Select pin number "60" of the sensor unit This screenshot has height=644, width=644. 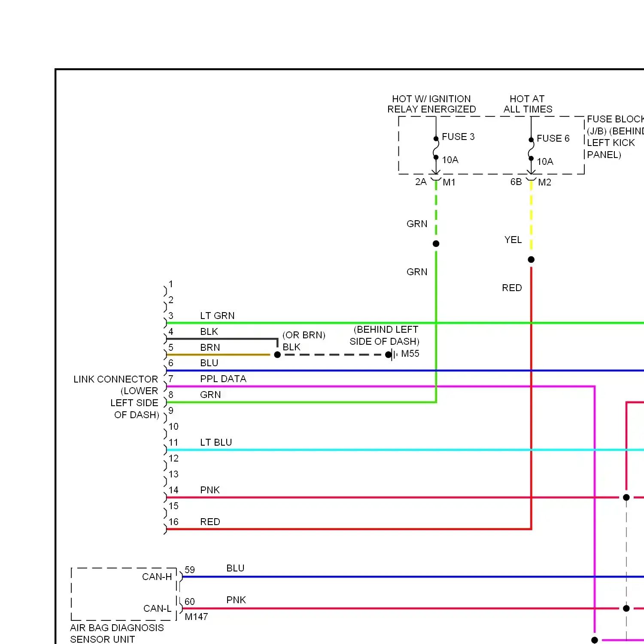click(x=190, y=601)
